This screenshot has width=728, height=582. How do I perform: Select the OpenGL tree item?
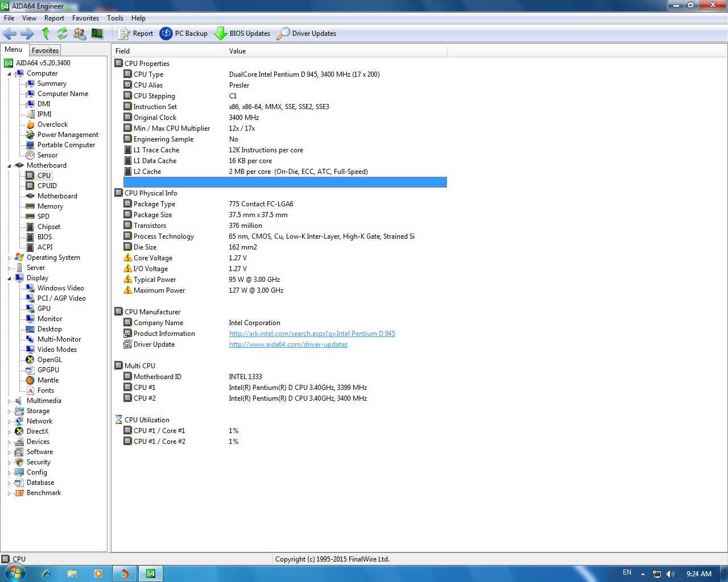(x=49, y=360)
